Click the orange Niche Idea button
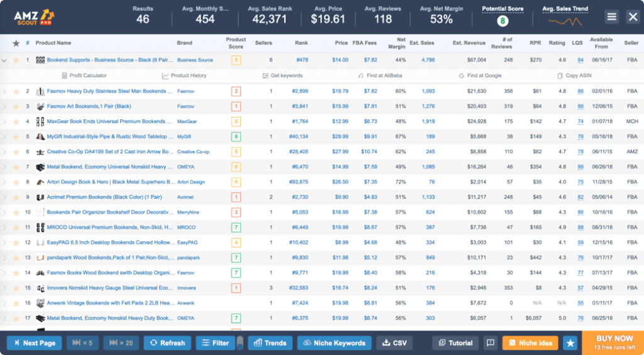 point(530,343)
